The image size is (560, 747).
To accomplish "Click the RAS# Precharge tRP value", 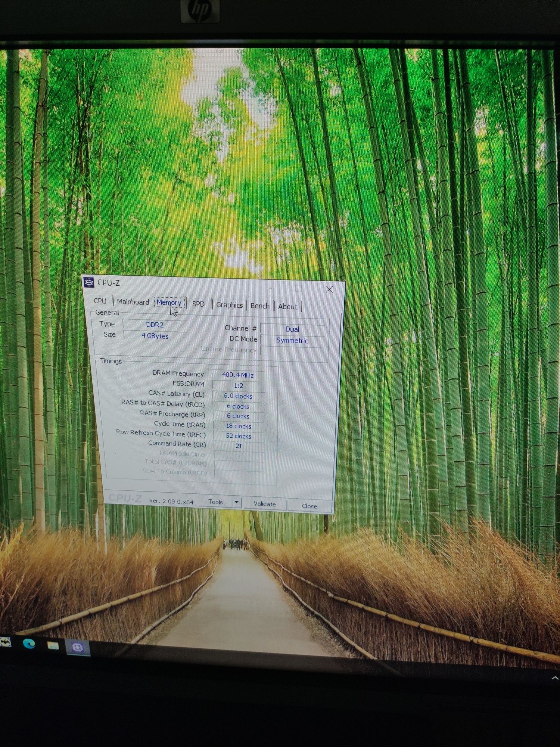I will (238, 416).
